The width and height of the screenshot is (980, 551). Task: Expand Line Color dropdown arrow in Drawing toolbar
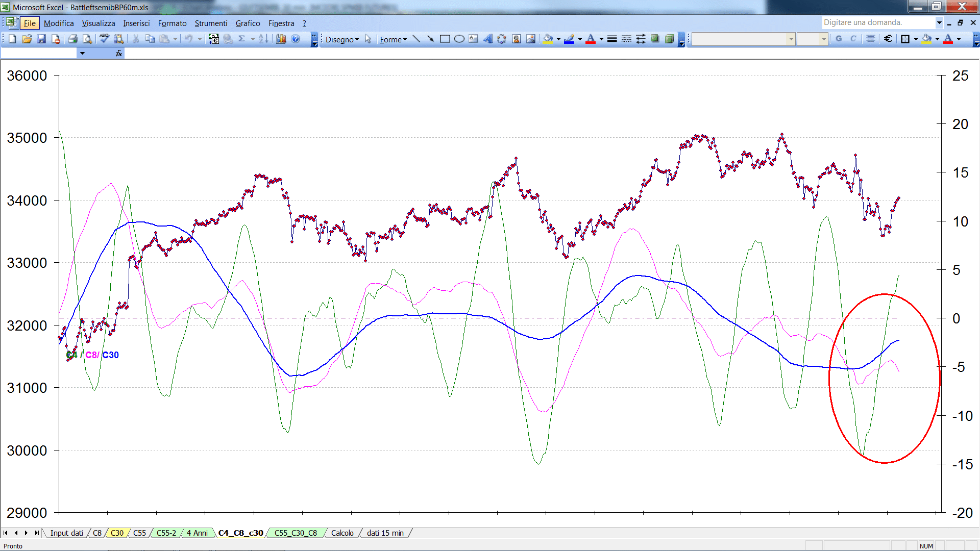pyautogui.click(x=580, y=39)
